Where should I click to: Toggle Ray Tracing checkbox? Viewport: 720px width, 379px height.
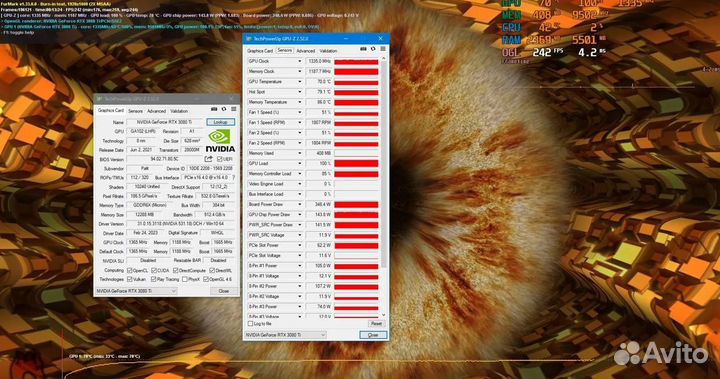(x=153, y=279)
